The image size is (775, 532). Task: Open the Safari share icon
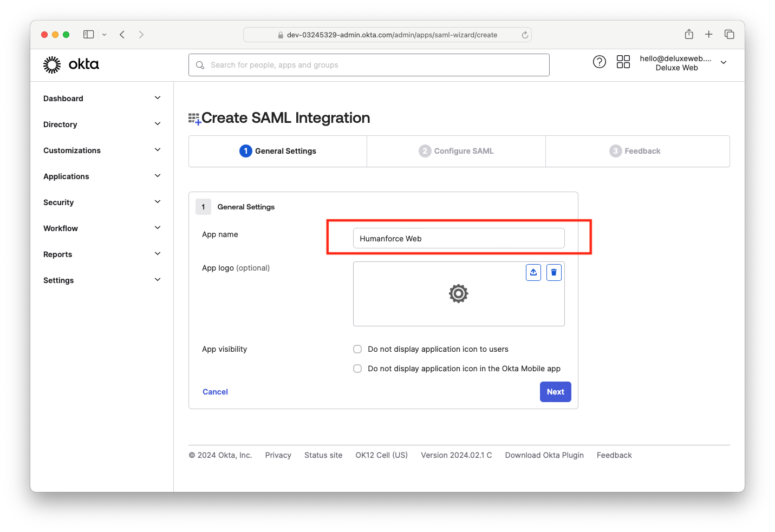pyautogui.click(x=689, y=34)
